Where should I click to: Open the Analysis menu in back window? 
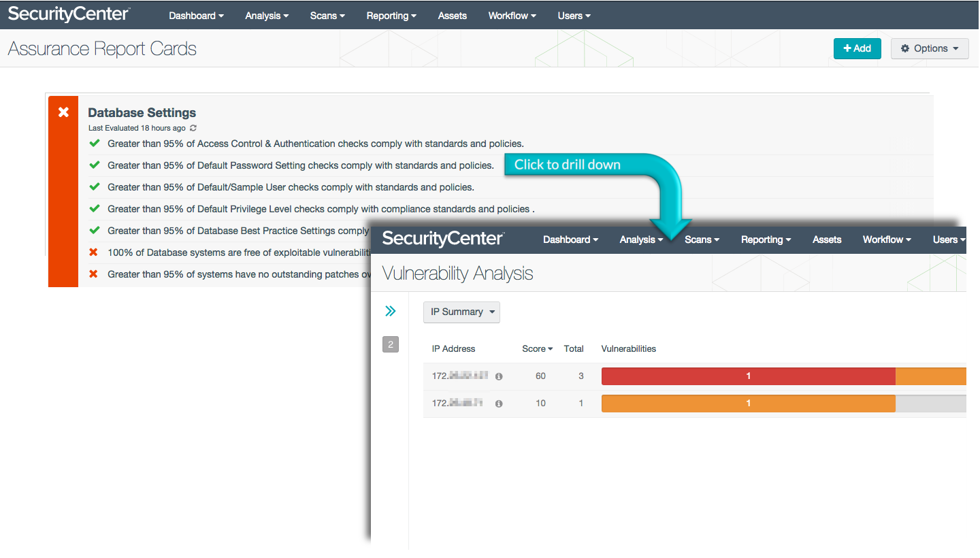(x=267, y=16)
